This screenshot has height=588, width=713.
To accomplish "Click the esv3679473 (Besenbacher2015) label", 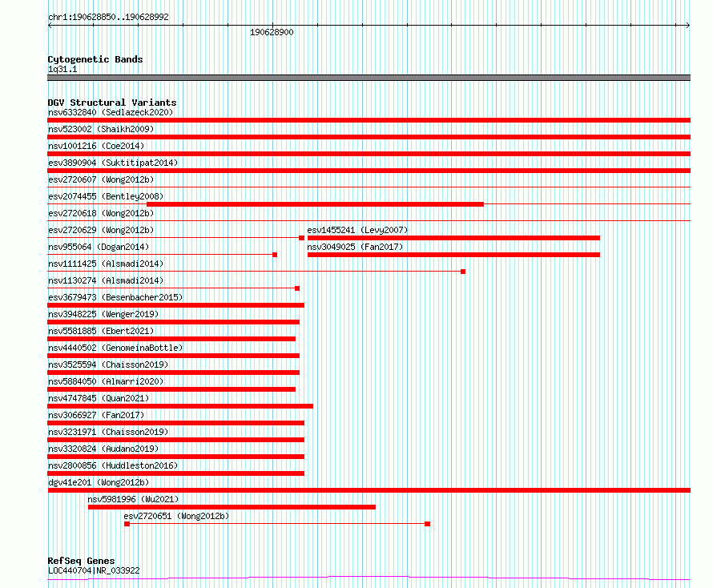I will pyautogui.click(x=115, y=297).
